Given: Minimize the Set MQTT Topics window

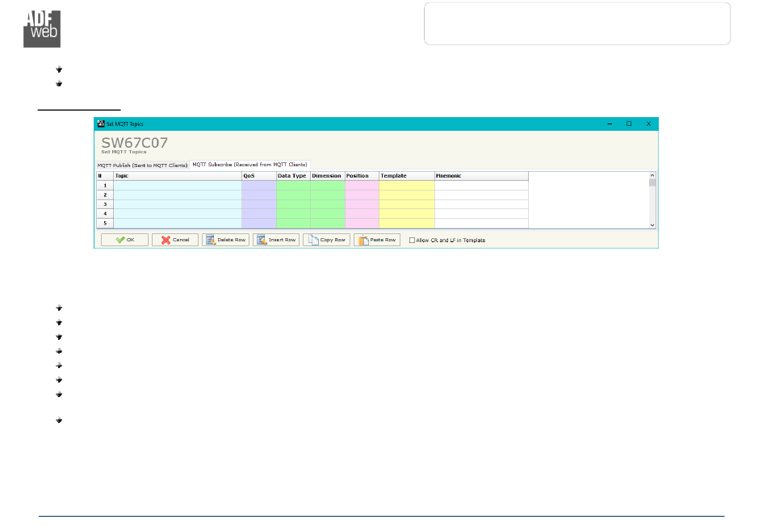Looking at the screenshot, I should tap(610, 124).
